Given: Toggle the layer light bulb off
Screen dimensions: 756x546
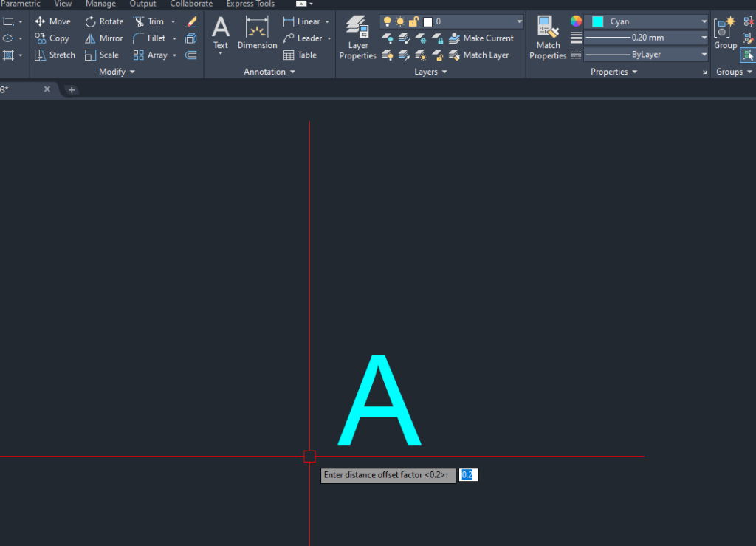Looking at the screenshot, I should pyautogui.click(x=387, y=21).
